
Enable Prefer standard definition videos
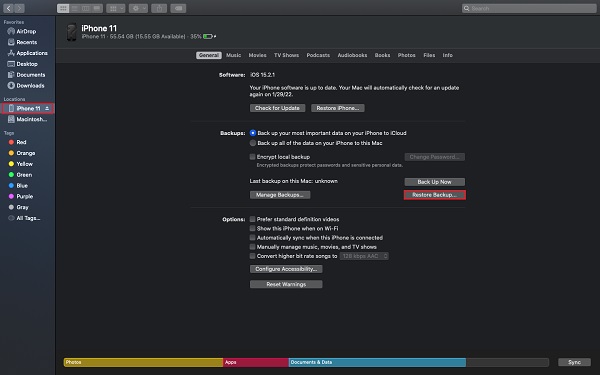[x=252, y=219]
